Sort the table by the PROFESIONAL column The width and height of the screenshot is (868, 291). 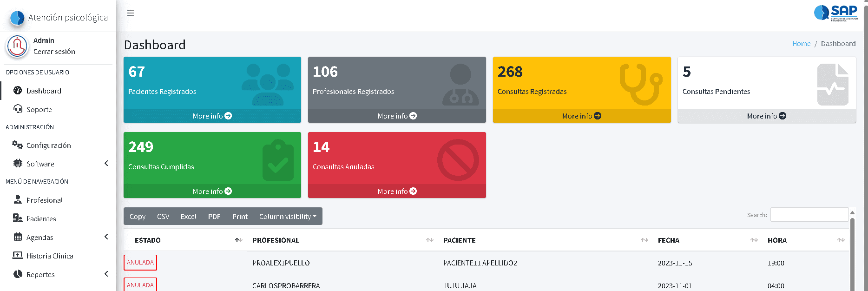pyautogui.click(x=342, y=240)
